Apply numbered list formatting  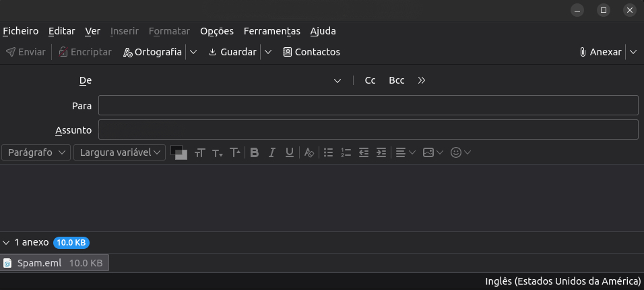(346, 152)
